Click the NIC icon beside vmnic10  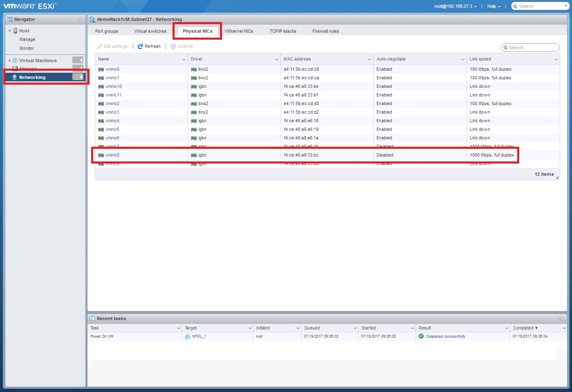click(101, 87)
